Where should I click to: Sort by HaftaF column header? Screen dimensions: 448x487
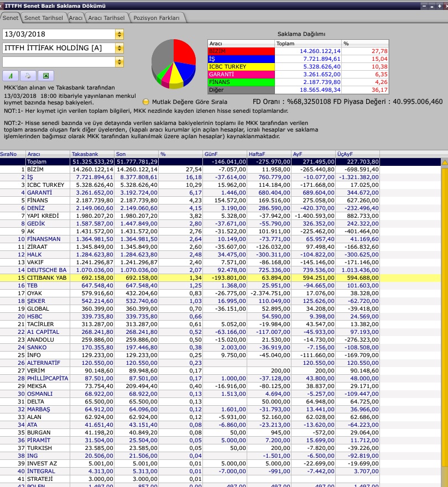pyautogui.click(x=269, y=154)
